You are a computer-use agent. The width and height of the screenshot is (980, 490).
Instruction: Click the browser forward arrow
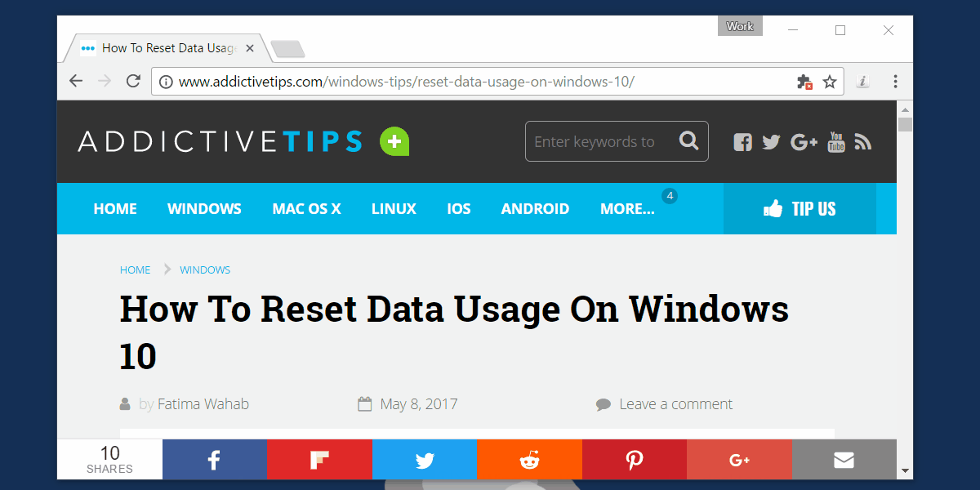tap(105, 81)
